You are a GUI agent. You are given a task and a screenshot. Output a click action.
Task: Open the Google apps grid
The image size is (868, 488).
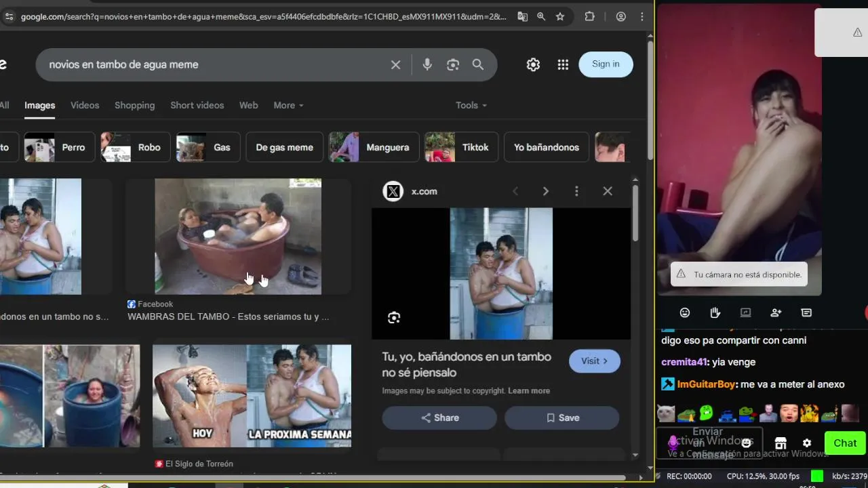coord(563,64)
